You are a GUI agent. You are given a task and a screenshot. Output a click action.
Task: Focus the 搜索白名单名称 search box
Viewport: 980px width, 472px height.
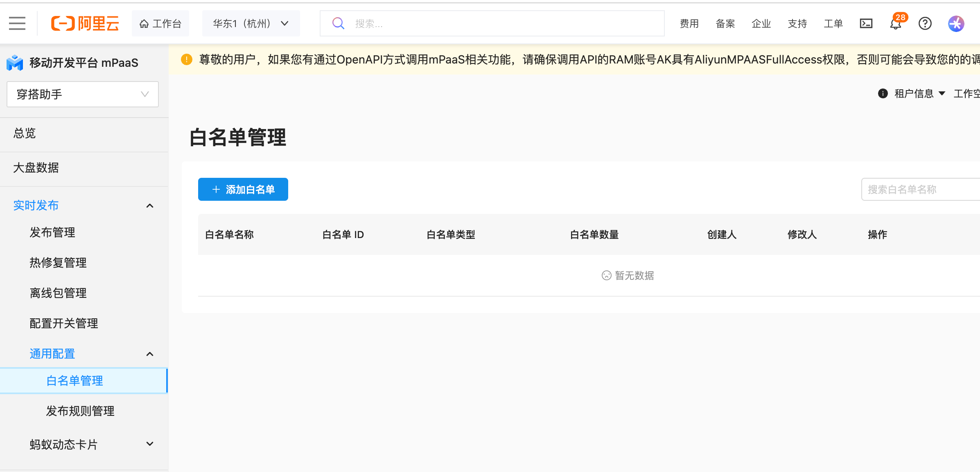pyautogui.click(x=921, y=189)
